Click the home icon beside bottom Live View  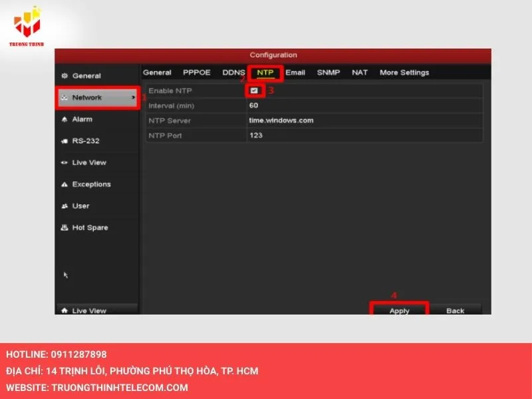65,311
